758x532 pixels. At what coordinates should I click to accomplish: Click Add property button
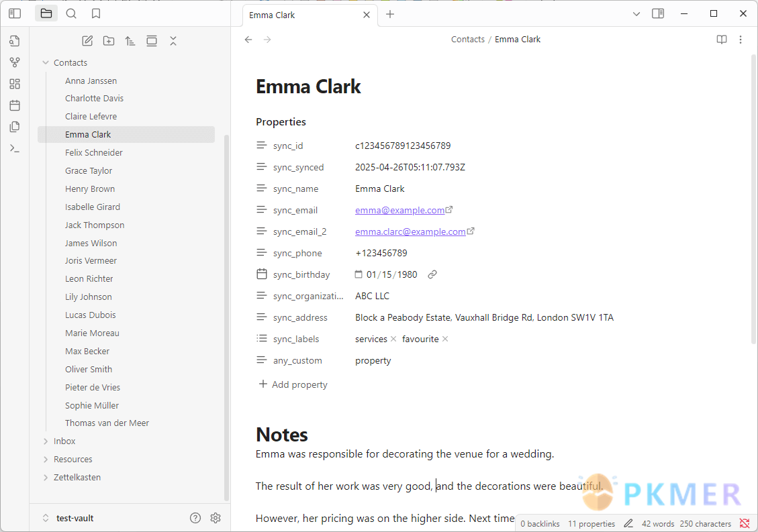point(293,384)
